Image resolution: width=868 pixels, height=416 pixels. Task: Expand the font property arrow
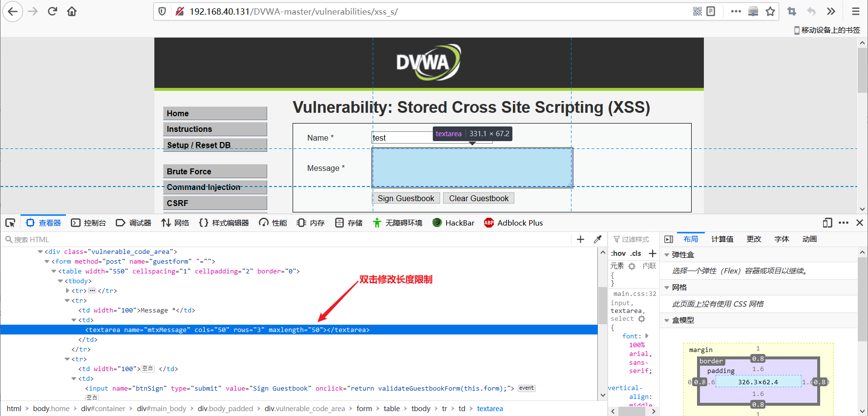point(647,336)
